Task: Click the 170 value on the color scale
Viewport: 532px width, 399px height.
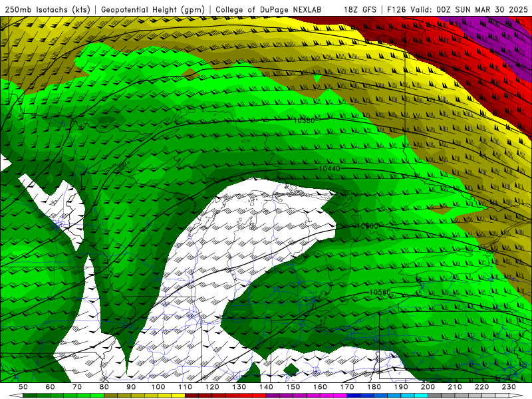Action: pyautogui.click(x=347, y=387)
